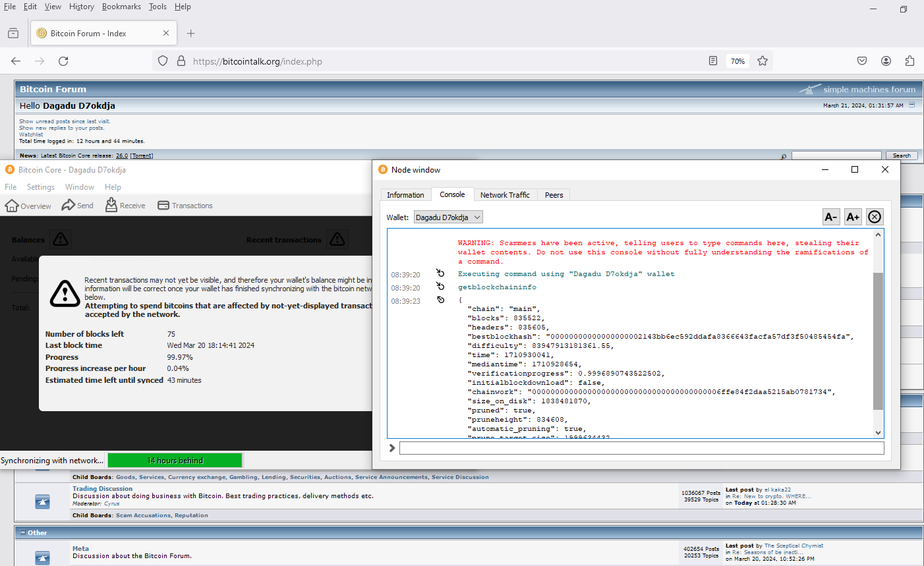The height and width of the screenshot is (566, 924).
Task: Open the Wallet dropdown in Node window
Action: [x=448, y=217]
